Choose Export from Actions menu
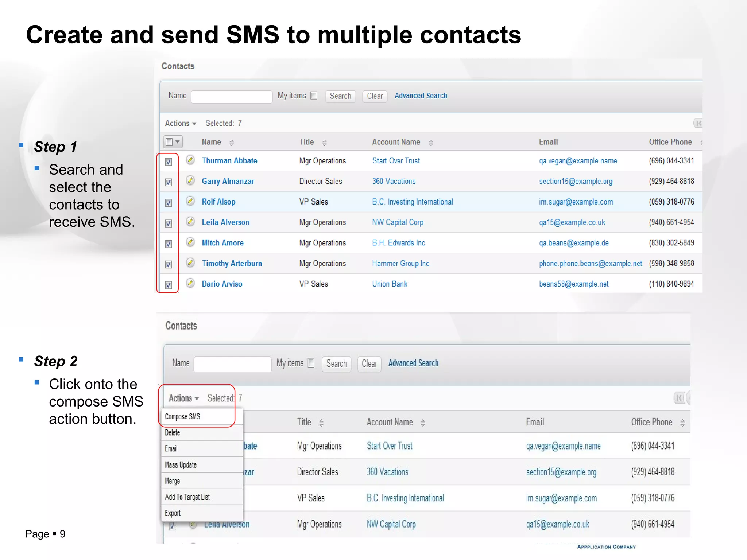Image resolution: width=747 pixels, height=560 pixels. (202, 513)
